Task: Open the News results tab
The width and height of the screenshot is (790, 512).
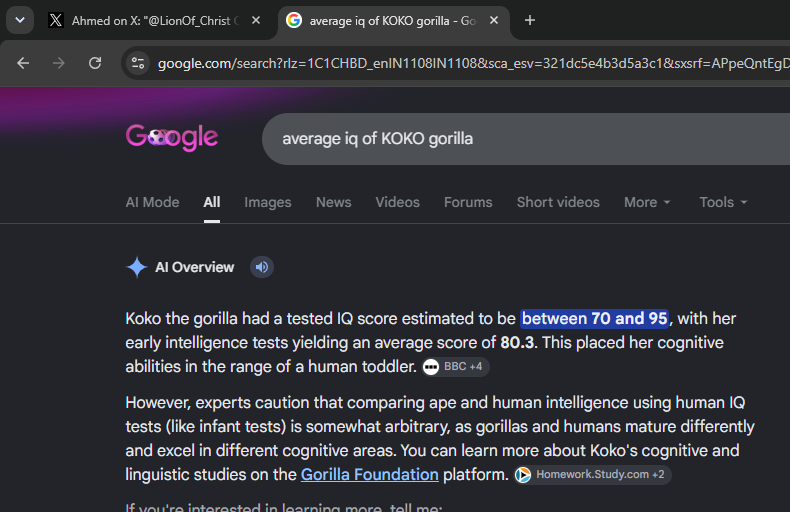Action: click(x=334, y=202)
